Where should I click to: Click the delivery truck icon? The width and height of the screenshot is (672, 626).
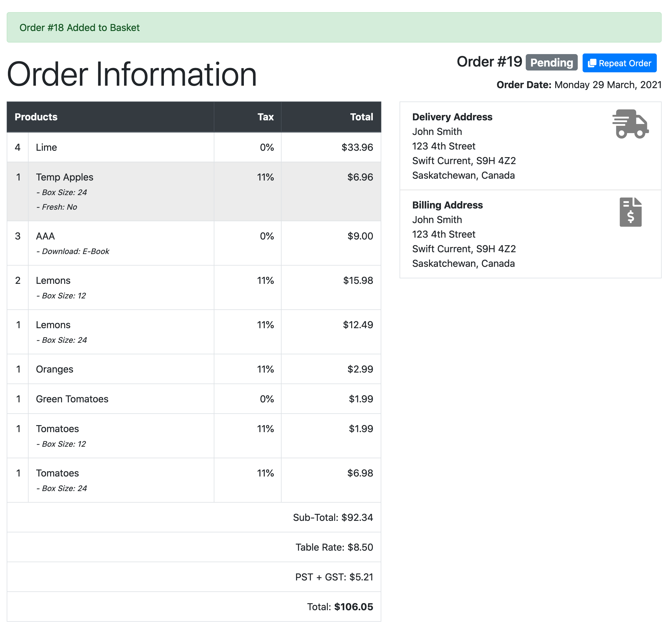click(x=630, y=124)
